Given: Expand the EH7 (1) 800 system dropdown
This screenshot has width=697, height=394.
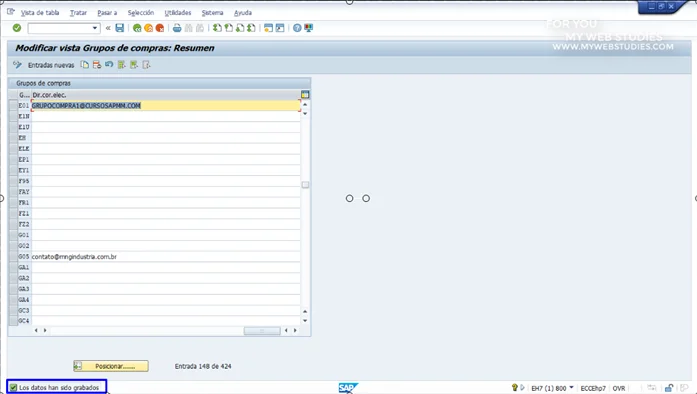Looking at the screenshot, I should (x=571, y=388).
